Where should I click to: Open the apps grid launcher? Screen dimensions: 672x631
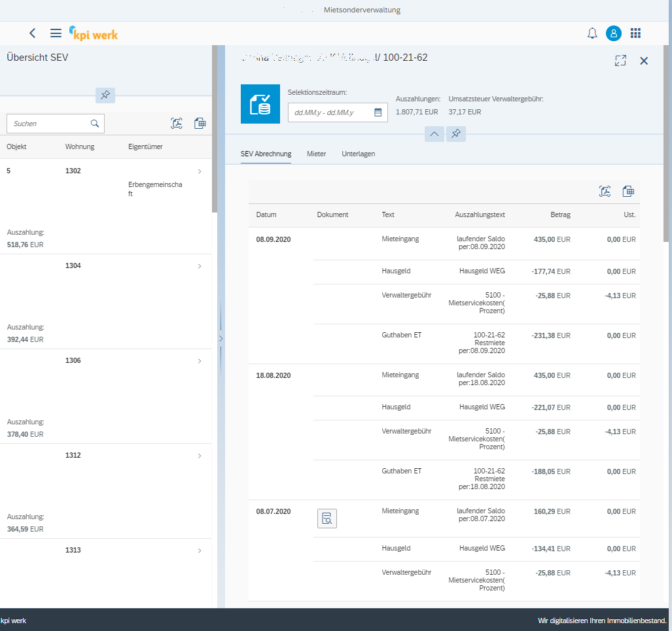click(635, 33)
